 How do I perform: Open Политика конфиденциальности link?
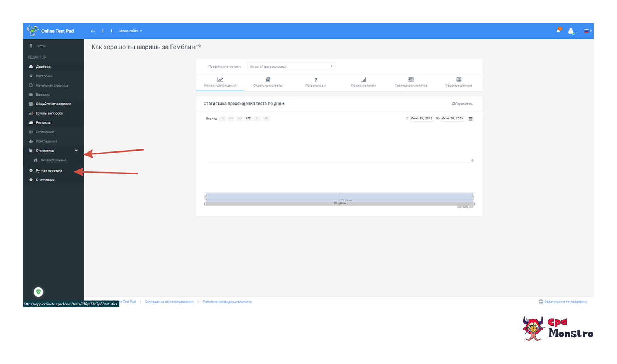click(227, 302)
